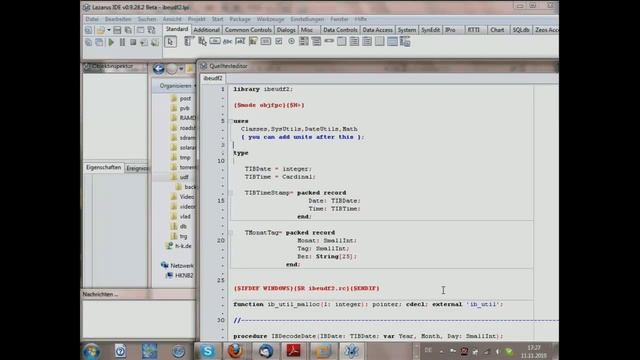Collapse the uses block fold marker
The height and width of the screenshot is (360, 640).
(x=231, y=121)
